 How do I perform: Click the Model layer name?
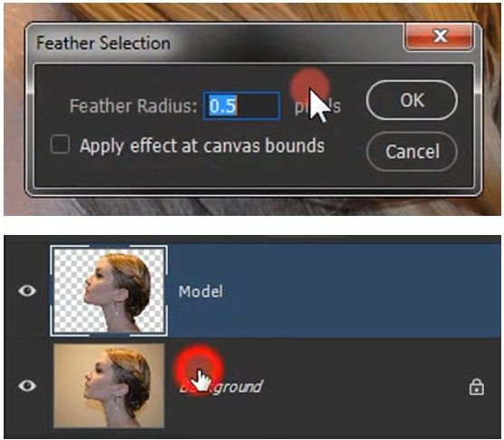pyautogui.click(x=200, y=291)
